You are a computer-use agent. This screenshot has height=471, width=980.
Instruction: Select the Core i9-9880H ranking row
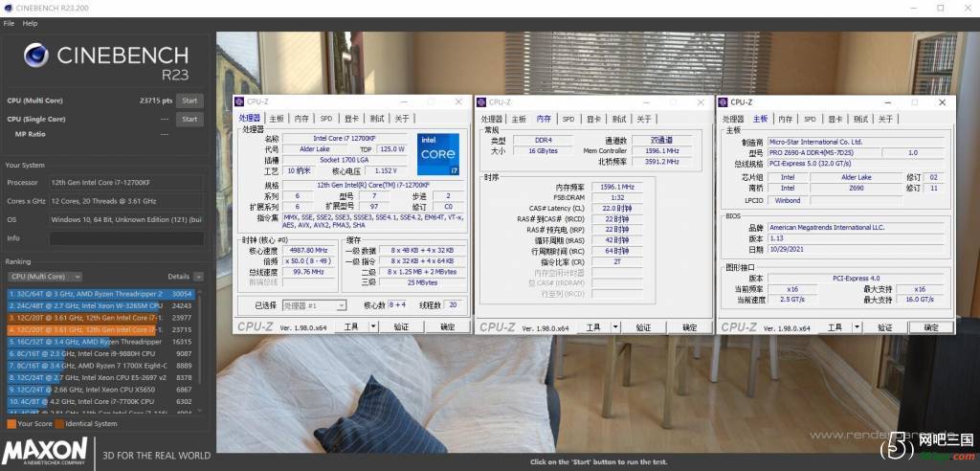click(101, 353)
